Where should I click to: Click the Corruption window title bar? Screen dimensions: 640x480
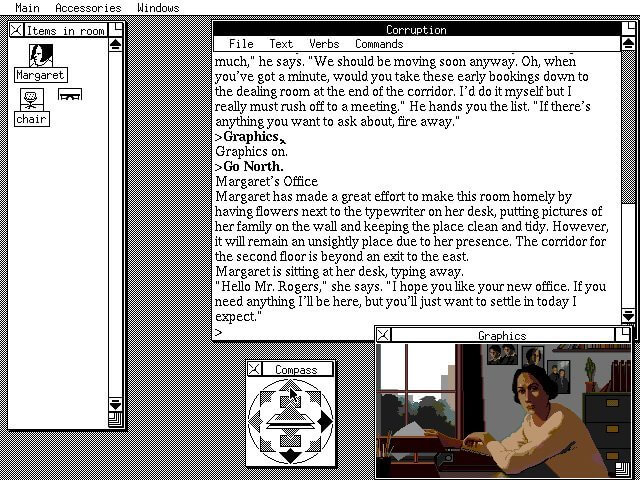[x=416, y=29]
